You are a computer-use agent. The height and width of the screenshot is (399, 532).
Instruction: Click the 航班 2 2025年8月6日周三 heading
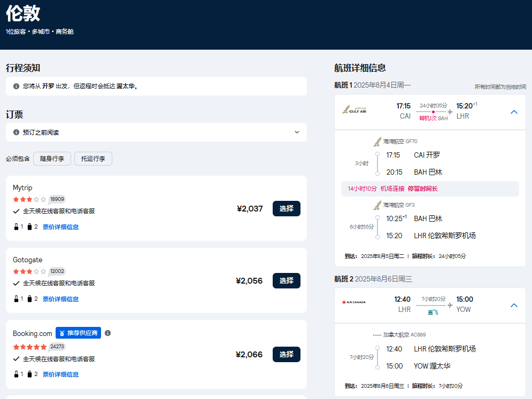click(x=373, y=279)
